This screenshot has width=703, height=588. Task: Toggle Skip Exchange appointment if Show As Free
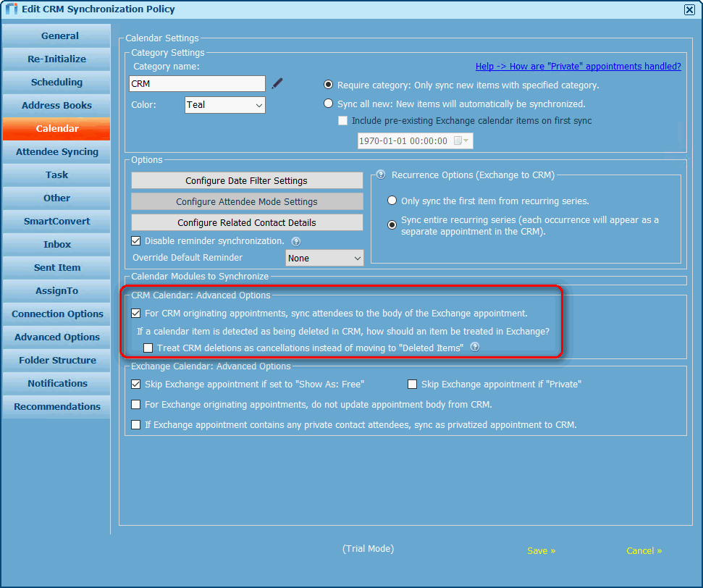[136, 384]
